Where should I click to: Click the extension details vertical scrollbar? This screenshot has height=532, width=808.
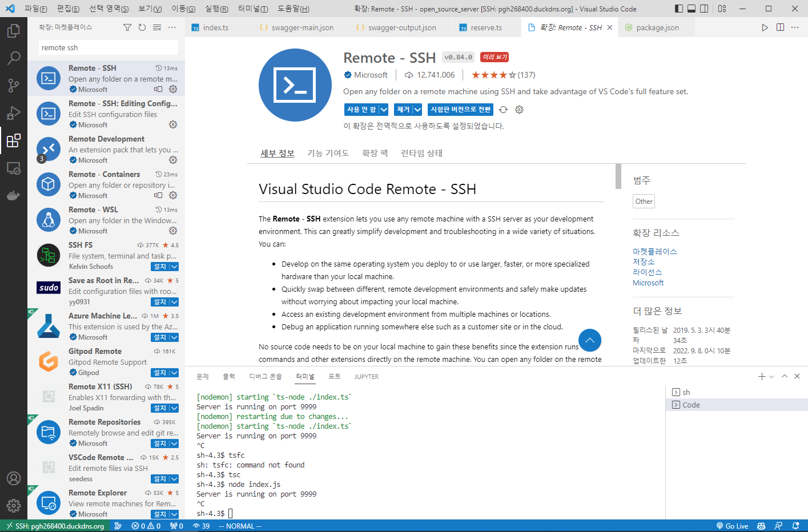coord(618,176)
